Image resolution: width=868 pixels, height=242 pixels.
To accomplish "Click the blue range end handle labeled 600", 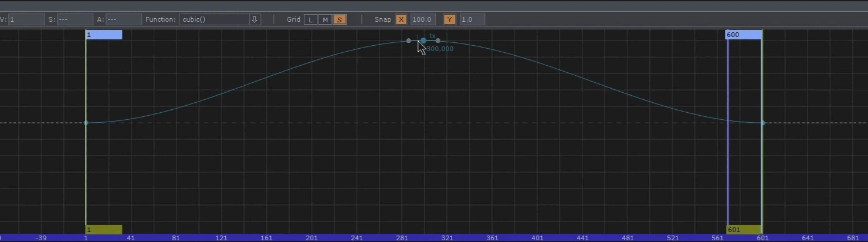I will pyautogui.click(x=744, y=35).
